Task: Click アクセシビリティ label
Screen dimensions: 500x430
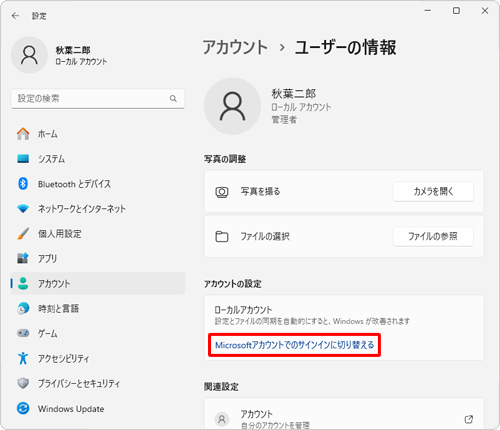Action: [64, 358]
